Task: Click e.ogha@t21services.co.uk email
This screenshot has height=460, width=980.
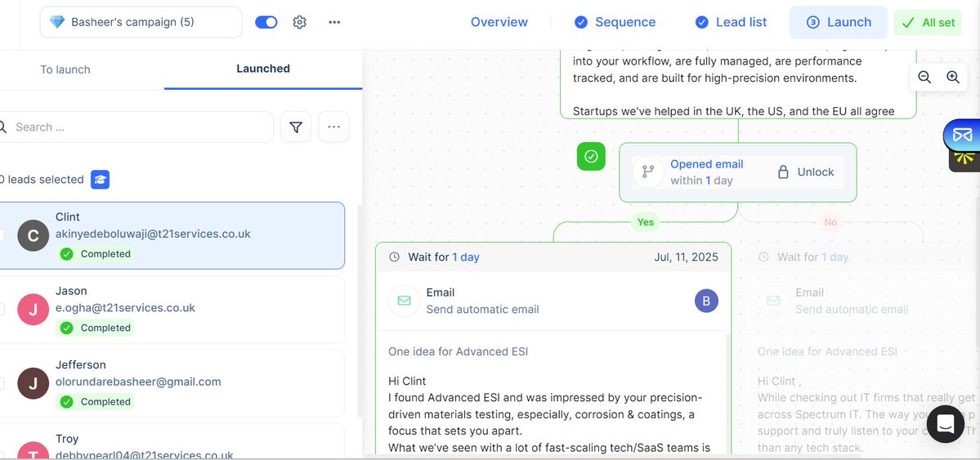Action: pyautogui.click(x=125, y=307)
